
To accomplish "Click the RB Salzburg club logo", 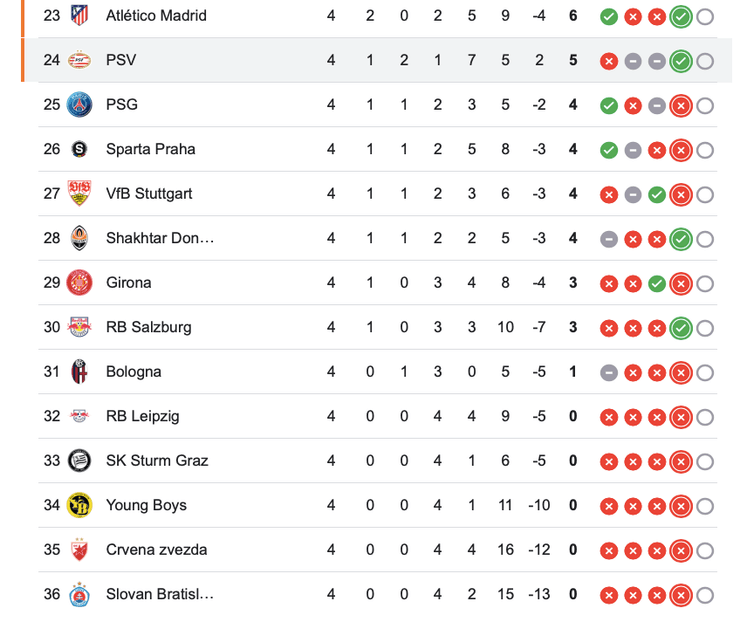I will pyautogui.click(x=79, y=327).
